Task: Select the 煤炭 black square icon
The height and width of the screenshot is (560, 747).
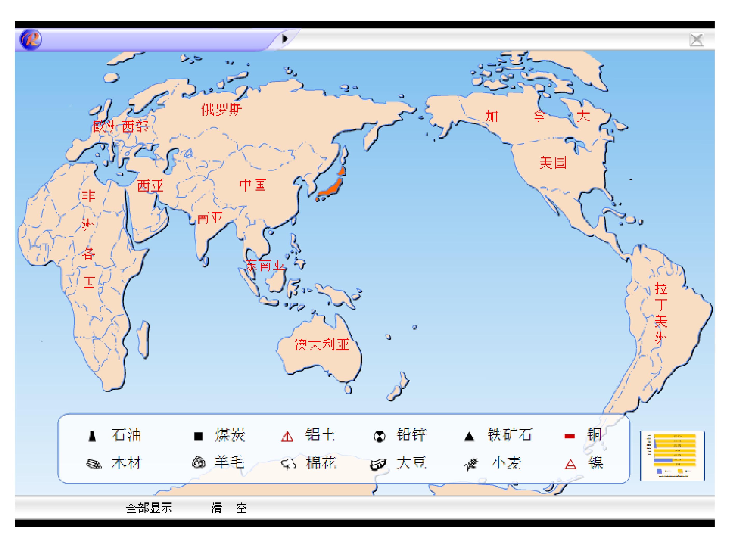Action: (x=198, y=436)
